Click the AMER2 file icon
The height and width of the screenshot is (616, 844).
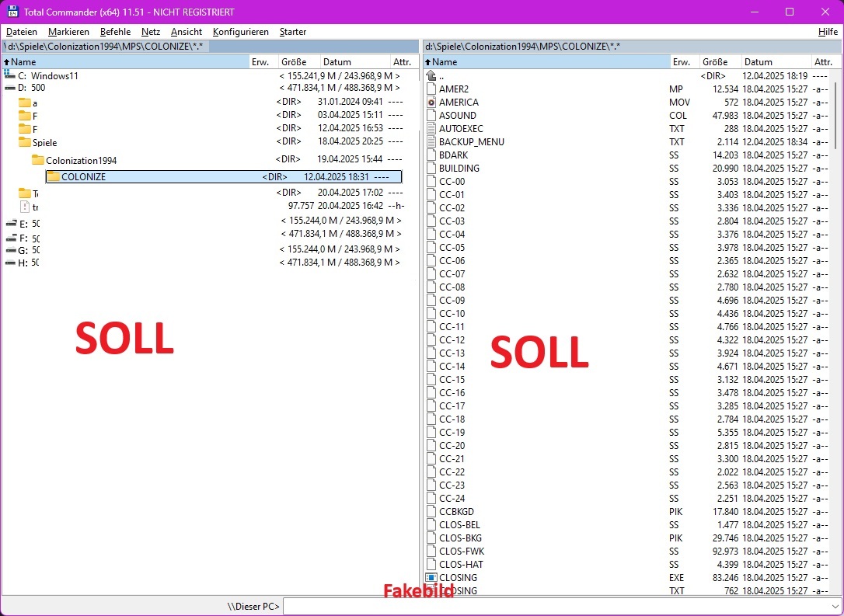coord(431,89)
